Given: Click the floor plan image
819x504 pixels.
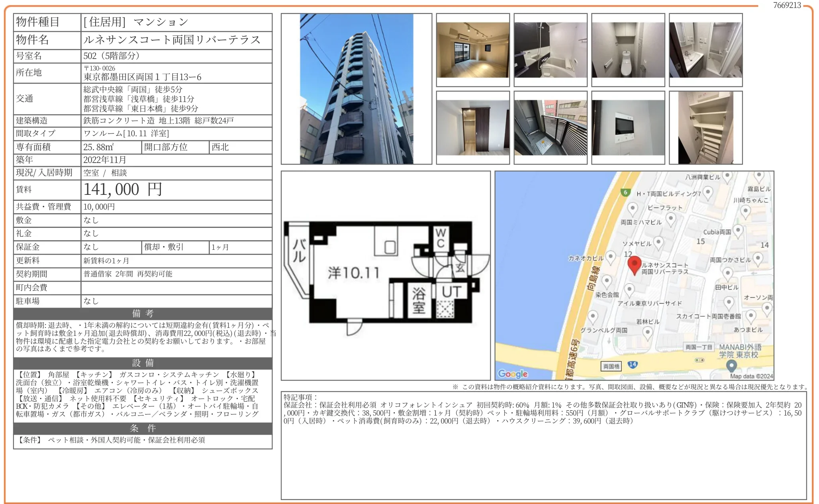Looking at the screenshot, I should tap(385, 276).
